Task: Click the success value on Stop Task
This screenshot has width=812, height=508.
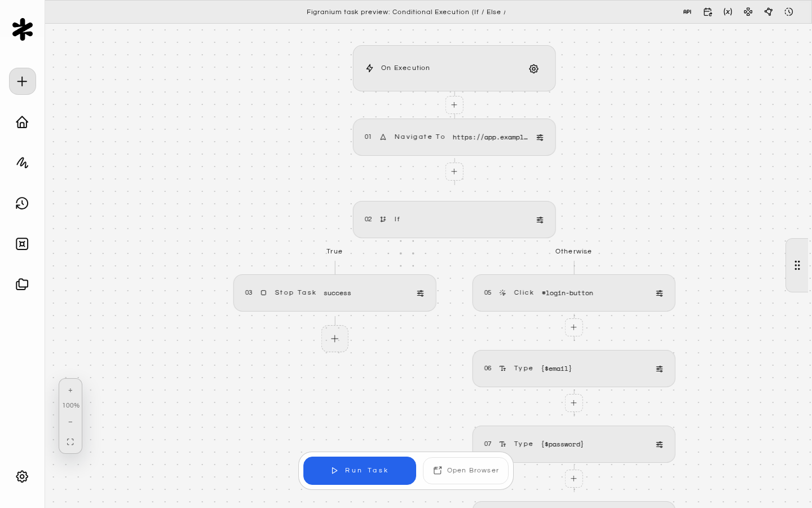Action: pos(337,294)
